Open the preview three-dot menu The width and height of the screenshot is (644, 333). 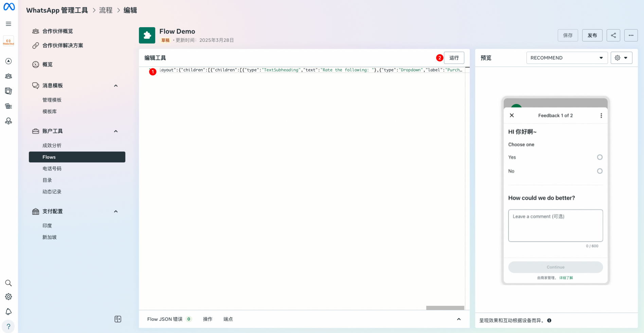pyautogui.click(x=601, y=116)
